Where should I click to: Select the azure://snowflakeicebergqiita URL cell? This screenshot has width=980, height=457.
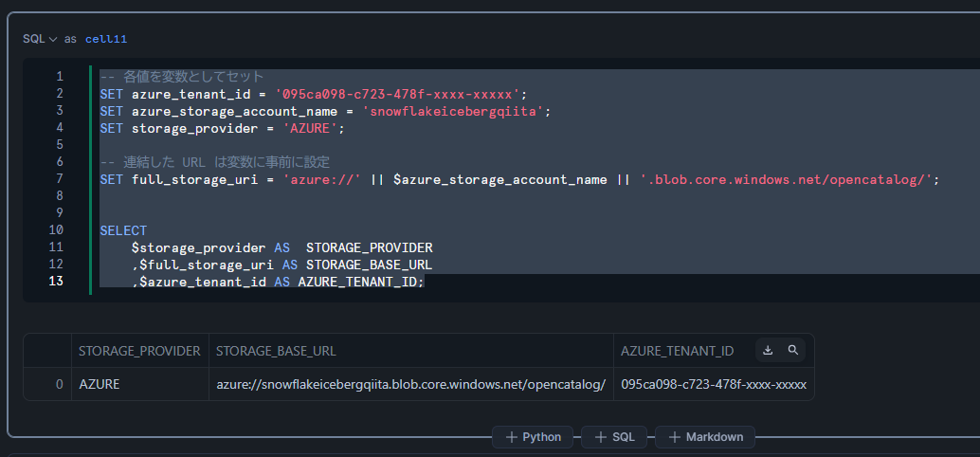tap(410, 384)
